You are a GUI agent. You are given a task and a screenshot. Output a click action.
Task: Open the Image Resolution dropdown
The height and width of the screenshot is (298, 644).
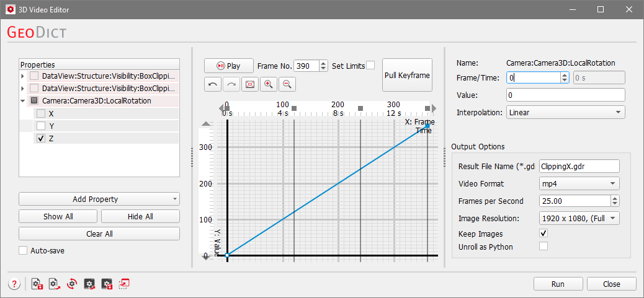click(579, 219)
